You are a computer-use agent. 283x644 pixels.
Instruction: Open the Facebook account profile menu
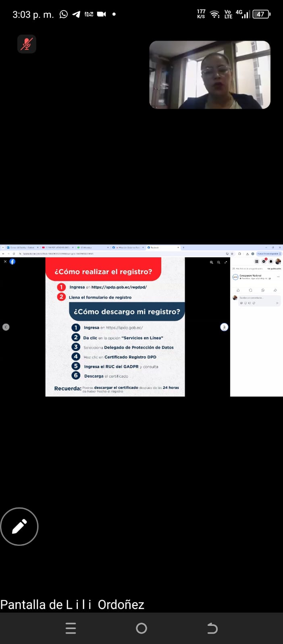(278, 262)
